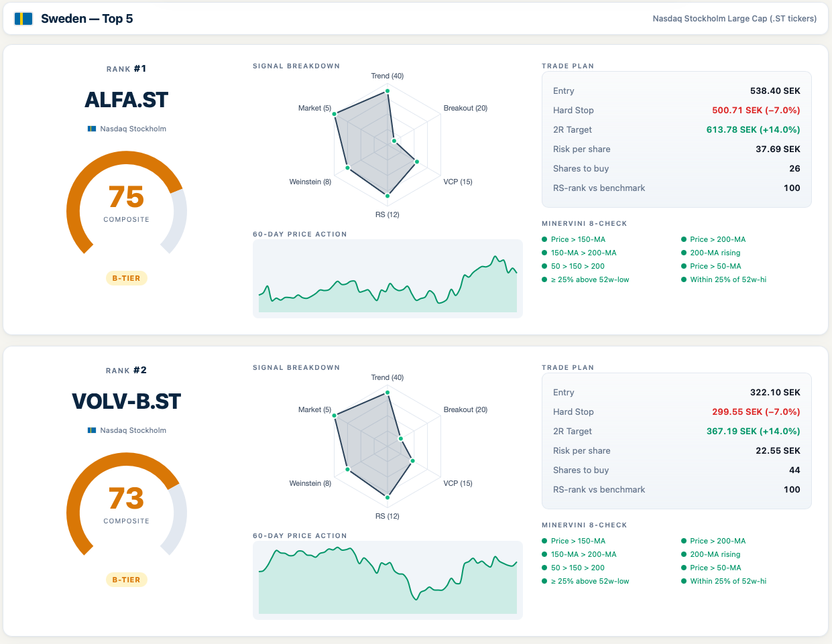Toggle the Price > 150-MA check for ALFA.ST
The width and height of the screenshot is (832, 644).
click(x=575, y=239)
